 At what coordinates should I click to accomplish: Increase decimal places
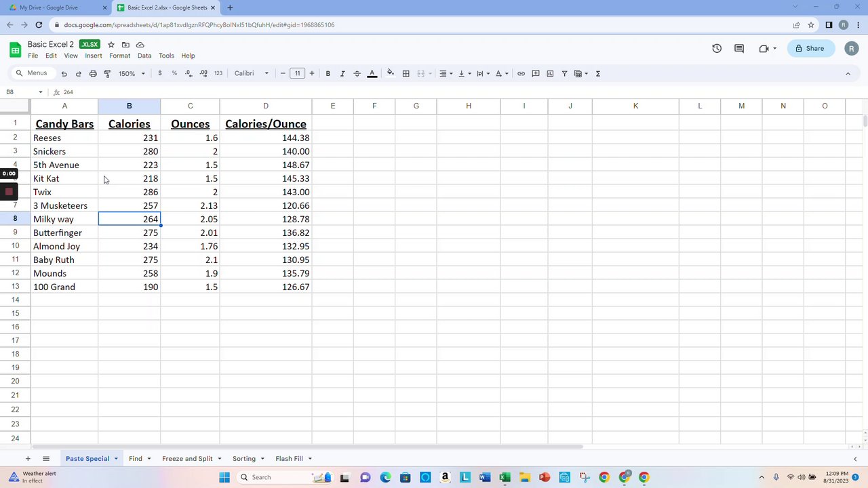click(x=203, y=73)
